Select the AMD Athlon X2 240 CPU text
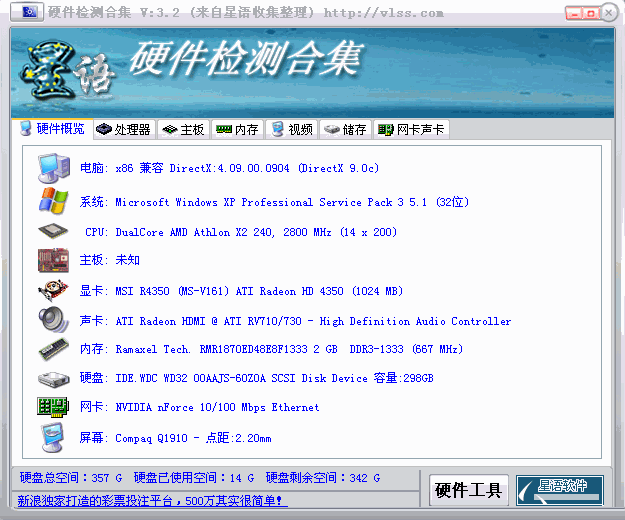This screenshot has width=625, height=520. 241,232
